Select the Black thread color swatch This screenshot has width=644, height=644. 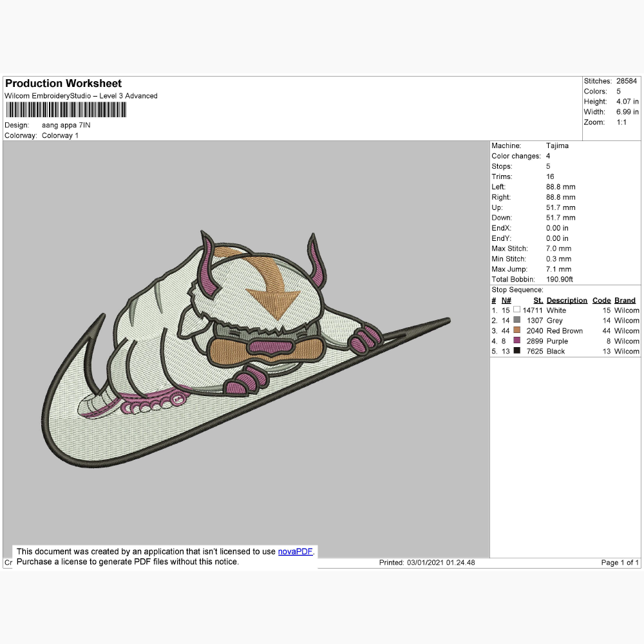[x=516, y=351]
